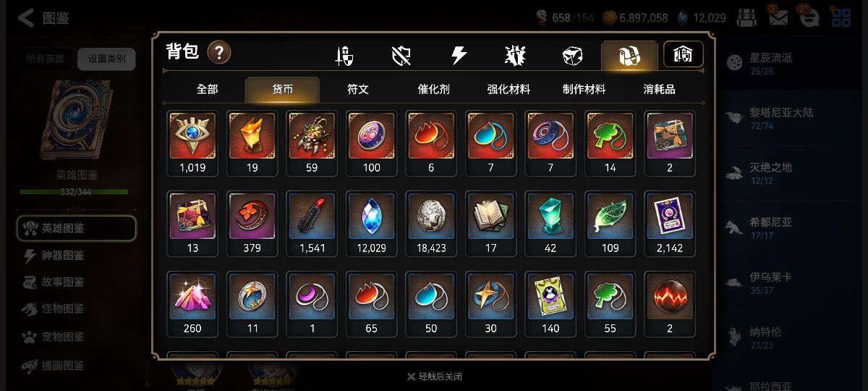Select the dice category icon

(572, 56)
